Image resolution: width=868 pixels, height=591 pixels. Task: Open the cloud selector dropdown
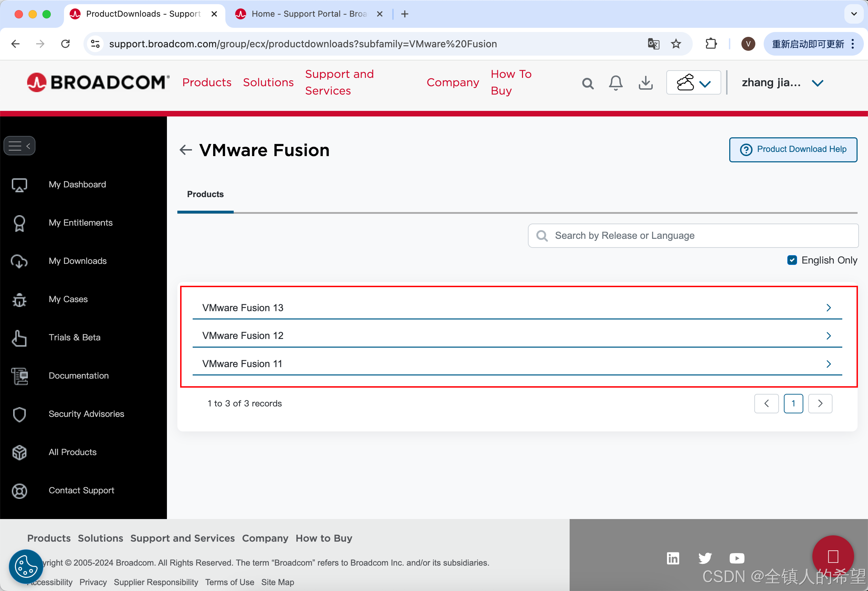[693, 82]
